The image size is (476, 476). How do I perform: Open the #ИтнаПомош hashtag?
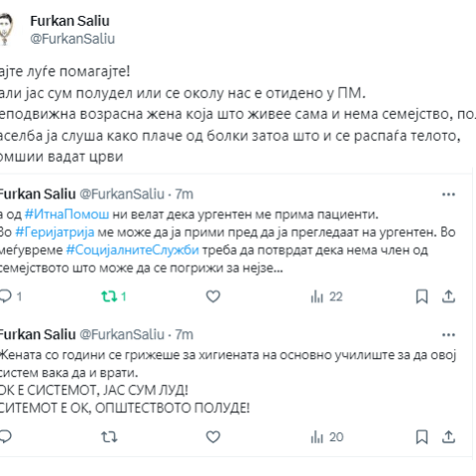pyautogui.click(x=66, y=214)
